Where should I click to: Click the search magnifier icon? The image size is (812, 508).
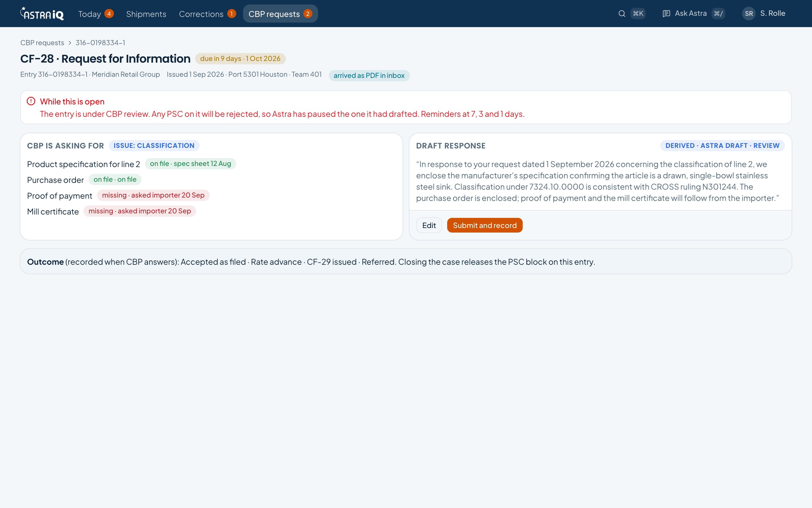(x=622, y=14)
